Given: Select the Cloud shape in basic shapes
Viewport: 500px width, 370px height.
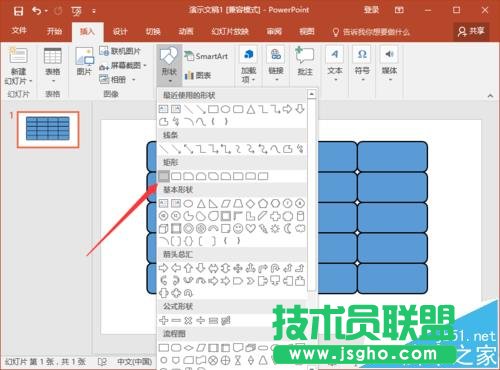Looking at the screenshot, I should click(x=300, y=229).
